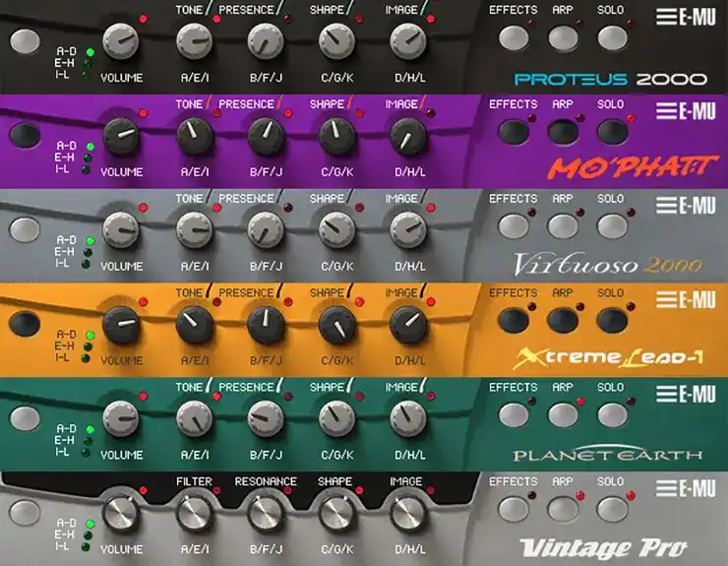Image resolution: width=728 pixels, height=566 pixels.
Task: Click the Vintage Pro E-MU logo
Action: (x=686, y=489)
